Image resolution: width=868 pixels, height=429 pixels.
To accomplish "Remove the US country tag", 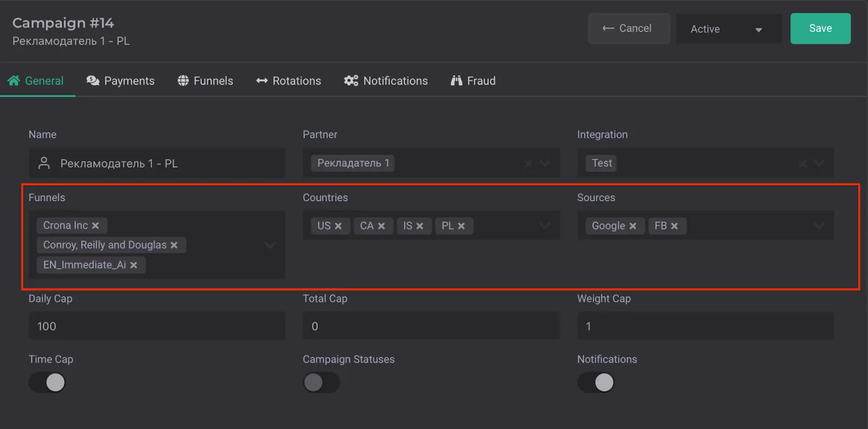I will pos(339,226).
